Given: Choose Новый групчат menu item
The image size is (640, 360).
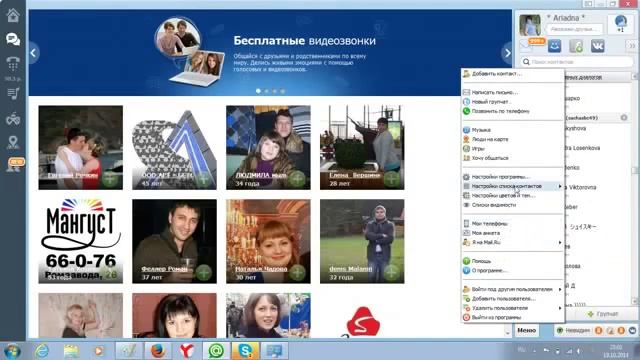Looking at the screenshot, I should (x=513, y=102).
